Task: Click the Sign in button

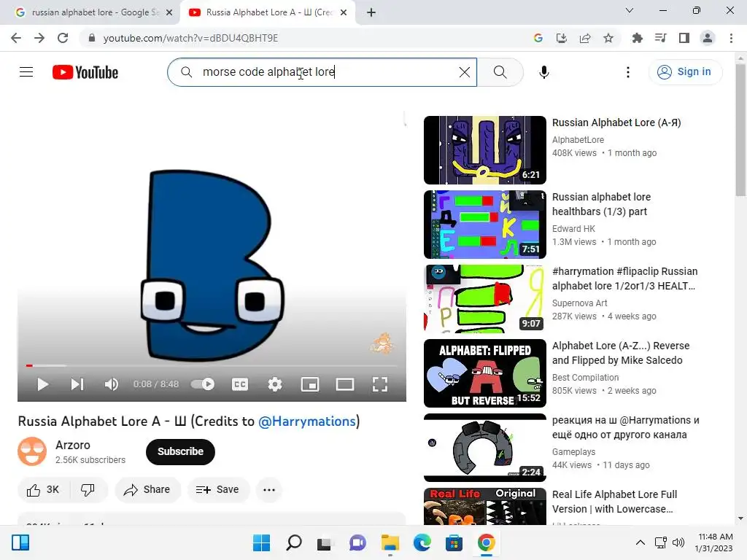Action: coord(685,72)
